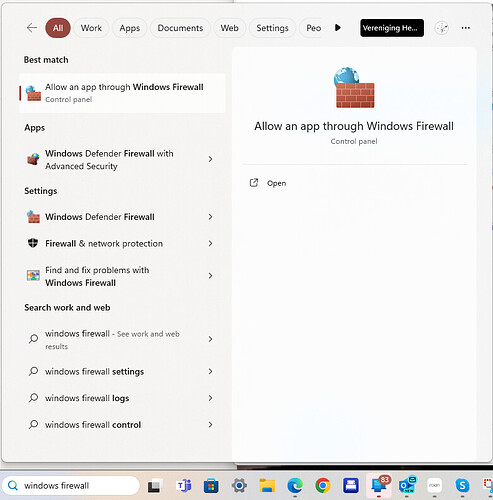
Task: Click Advanced Security firewall app icon
Action: (33, 159)
